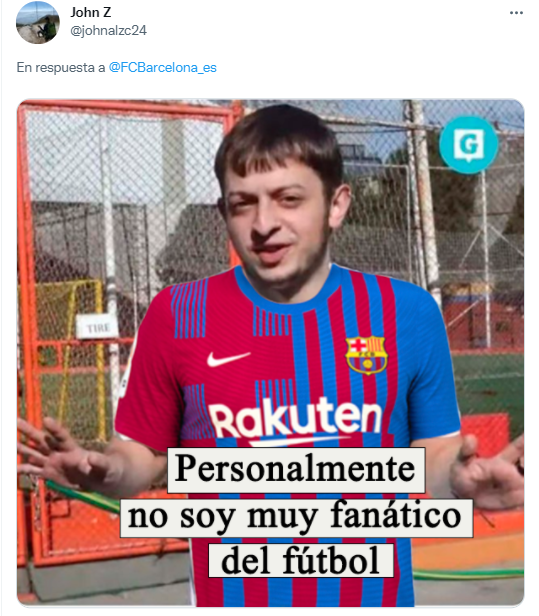Open the @FCBarcelona_es mention link
This screenshot has height=616, width=539.
162,68
